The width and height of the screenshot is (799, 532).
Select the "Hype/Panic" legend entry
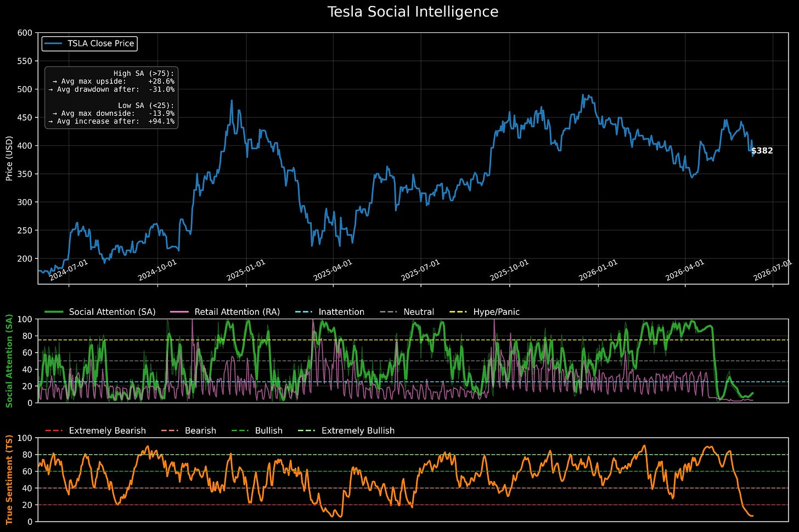point(485,312)
